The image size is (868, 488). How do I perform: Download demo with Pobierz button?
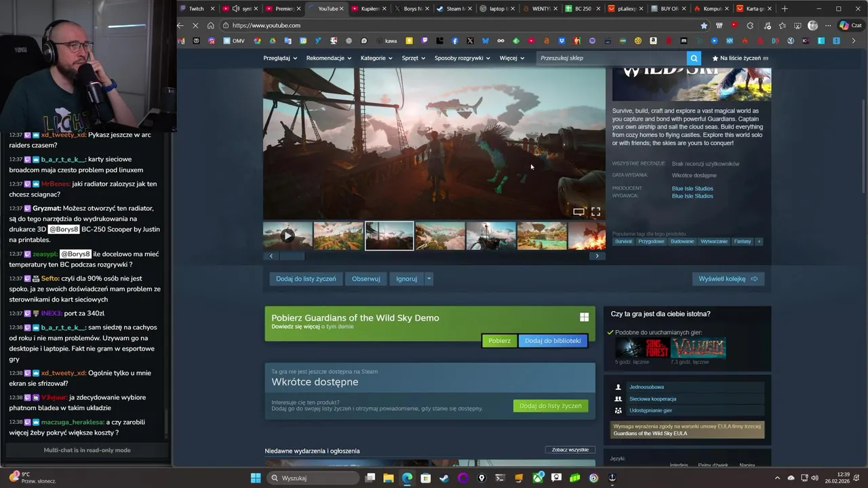499,341
